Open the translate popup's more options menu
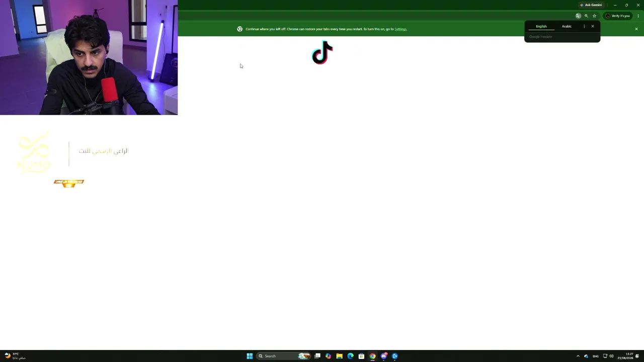 [584, 26]
